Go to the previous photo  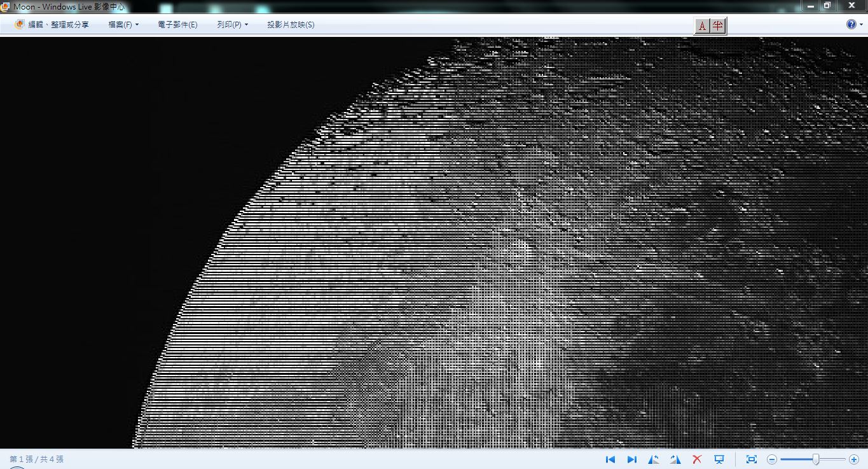coord(610,459)
